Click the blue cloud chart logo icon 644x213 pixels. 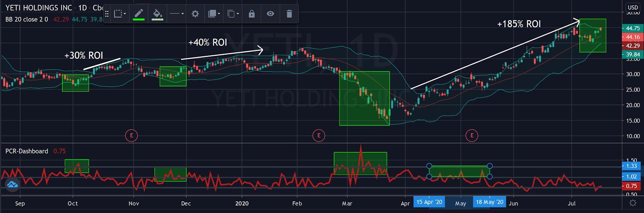pyautogui.click(x=12, y=185)
